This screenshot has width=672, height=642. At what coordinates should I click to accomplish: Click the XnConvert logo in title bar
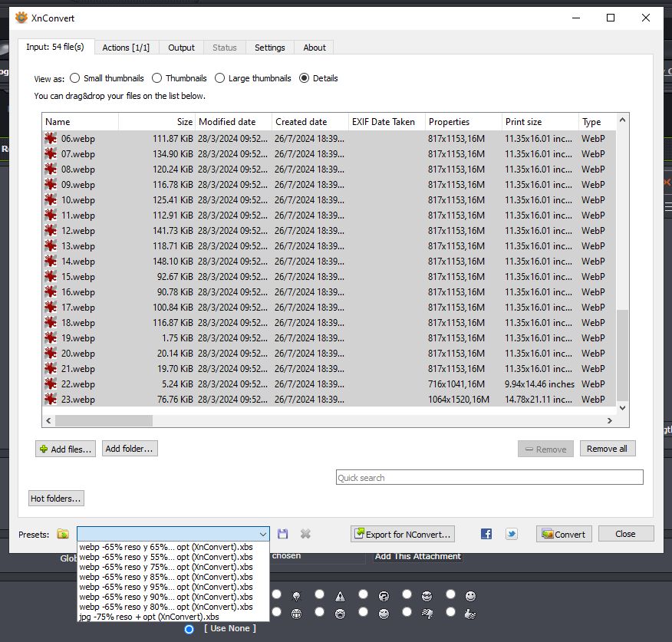pyautogui.click(x=21, y=18)
